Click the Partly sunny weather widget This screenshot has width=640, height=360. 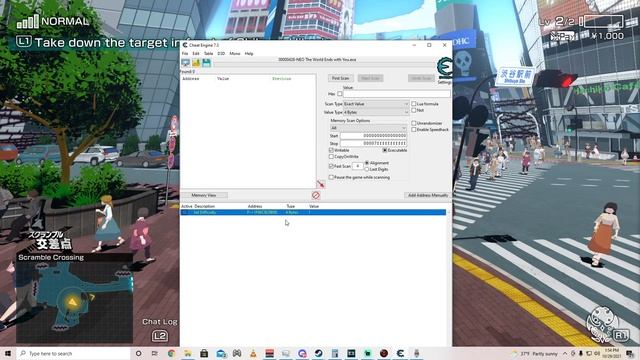point(536,353)
